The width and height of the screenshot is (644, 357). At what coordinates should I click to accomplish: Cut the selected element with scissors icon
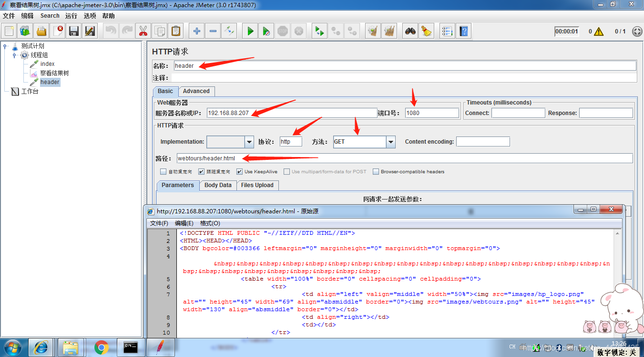point(143,31)
